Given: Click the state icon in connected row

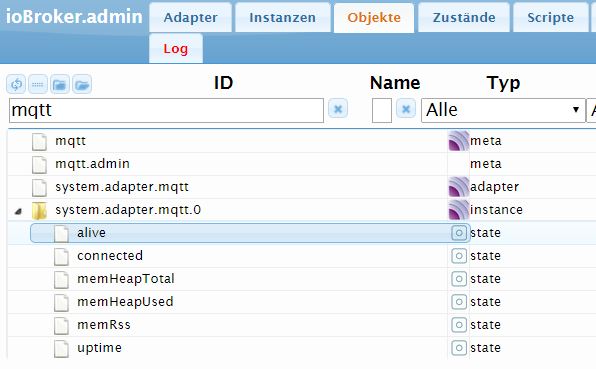Looking at the screenshot, I should point(459,256).
